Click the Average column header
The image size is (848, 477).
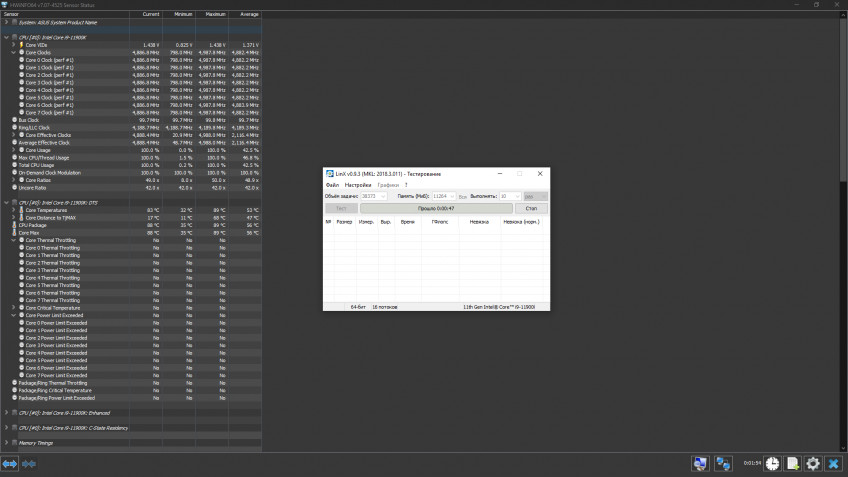(x=245, y=14)
